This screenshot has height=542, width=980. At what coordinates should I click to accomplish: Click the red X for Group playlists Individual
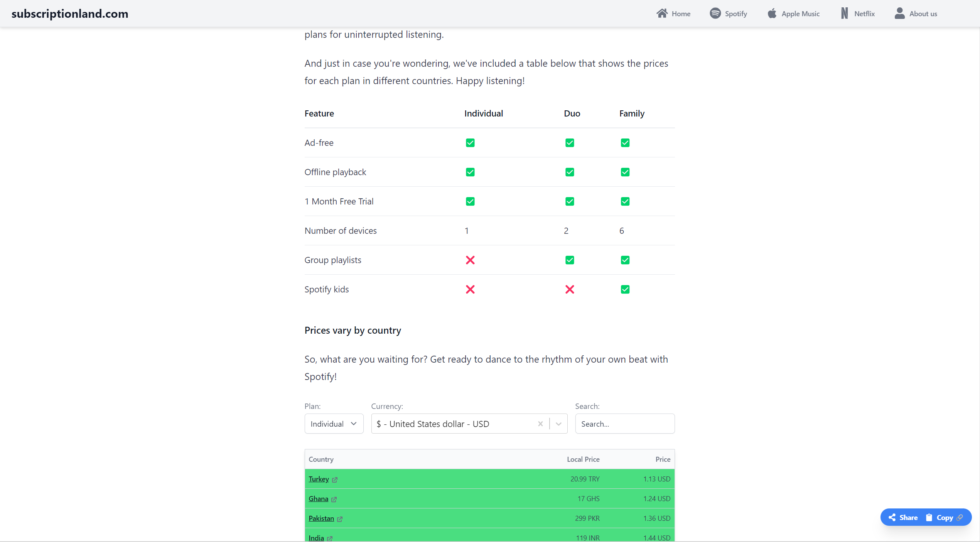point(470,260)
